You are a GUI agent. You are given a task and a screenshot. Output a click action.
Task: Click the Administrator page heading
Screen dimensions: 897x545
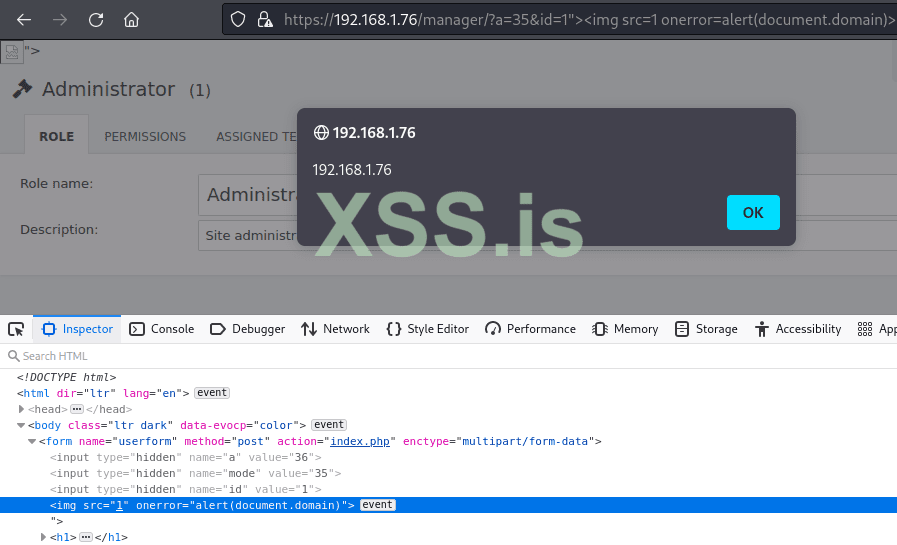(108, 89)
